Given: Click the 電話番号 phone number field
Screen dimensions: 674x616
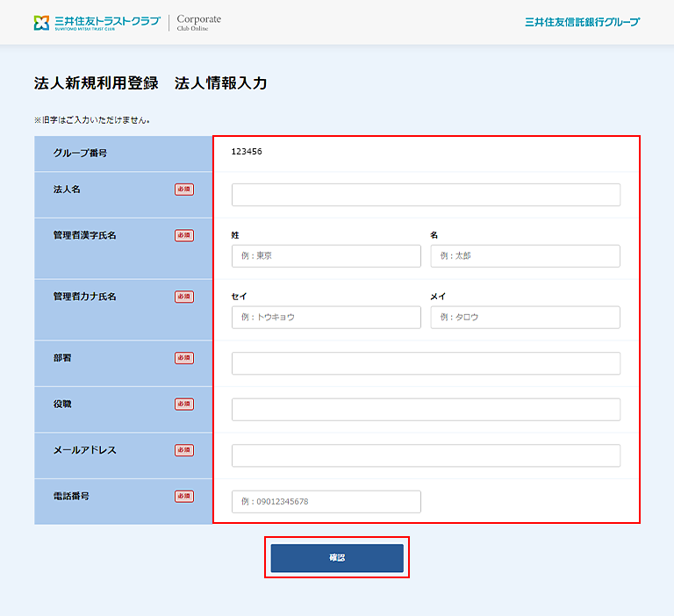Looking at the screenshot, I should click(x=326, y=502).
